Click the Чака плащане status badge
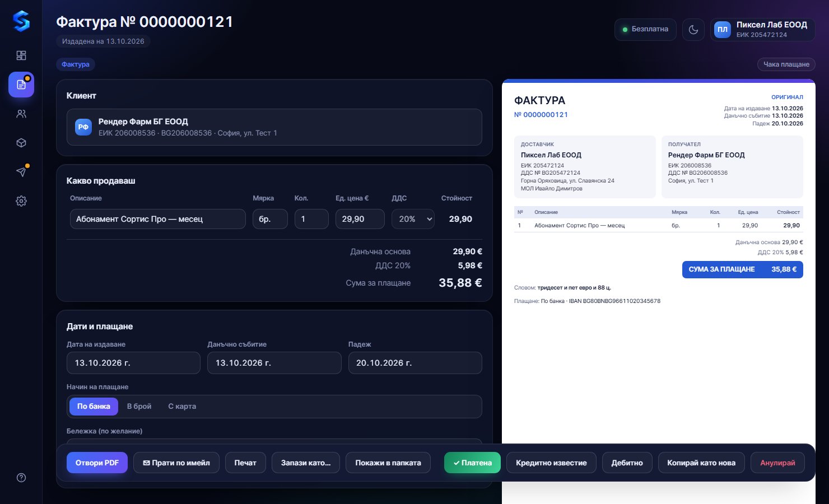The image size is (829, 504). [x=786, y=64]
